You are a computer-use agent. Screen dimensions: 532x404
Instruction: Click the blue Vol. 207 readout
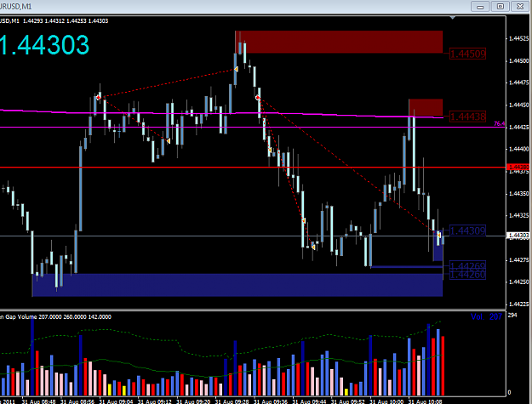[486, 317]
